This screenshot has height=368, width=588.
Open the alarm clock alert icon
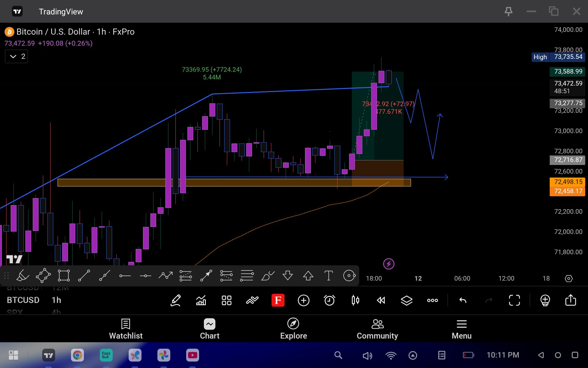tap(330, 300)
